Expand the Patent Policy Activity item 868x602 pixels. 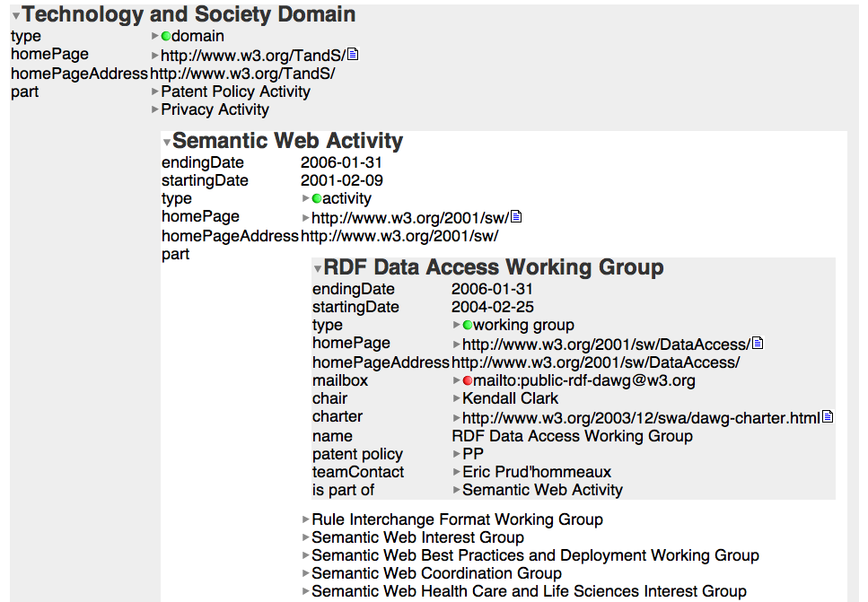pos(155,92)
